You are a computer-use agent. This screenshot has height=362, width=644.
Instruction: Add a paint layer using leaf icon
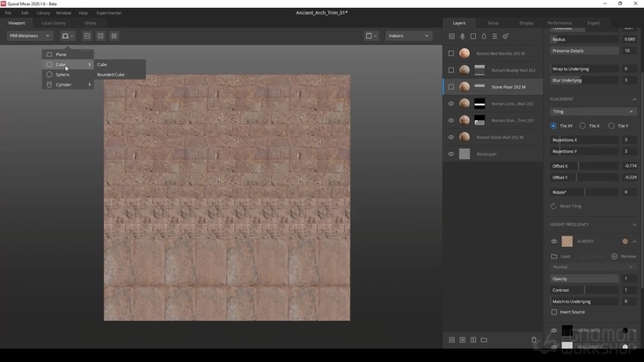463,37
